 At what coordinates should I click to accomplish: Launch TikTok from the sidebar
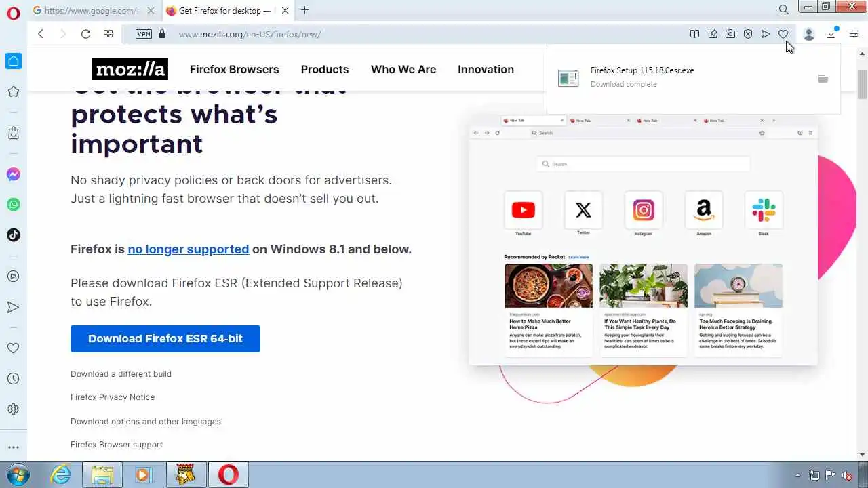coord(14,235)
